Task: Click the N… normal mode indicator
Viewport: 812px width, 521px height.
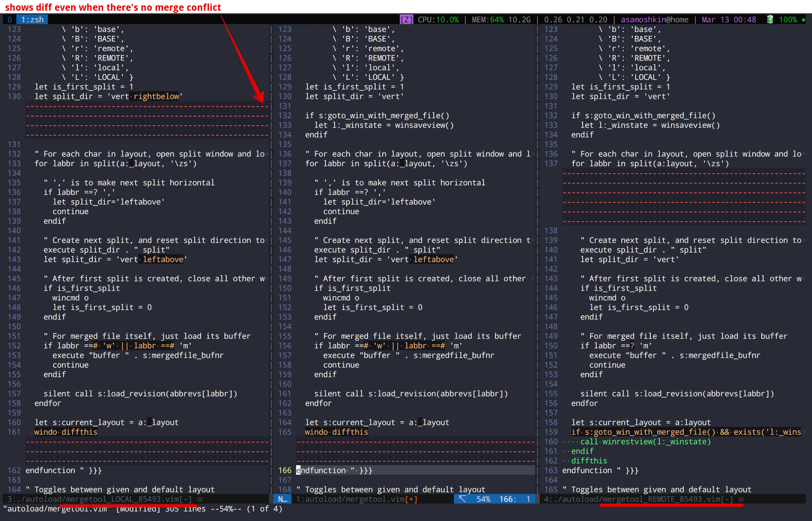Action: 282,499
